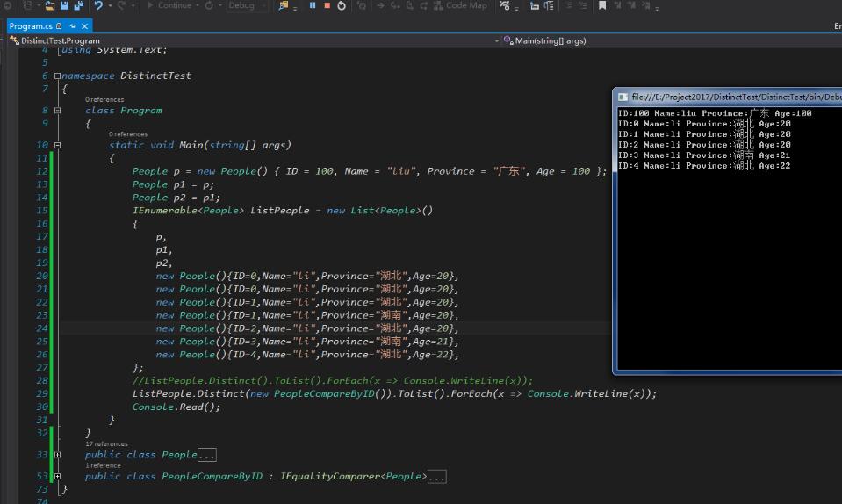
Task: Collapse the Main method block
Action: [x=57, y=145]
